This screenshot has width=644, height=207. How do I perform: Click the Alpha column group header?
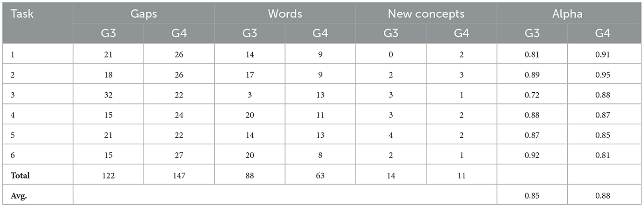[x=569, y=14]
